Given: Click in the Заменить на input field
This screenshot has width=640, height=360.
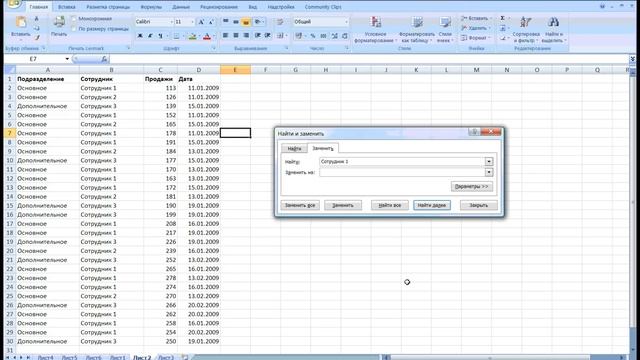Looking at the screenshot, I should click(402, 172).
